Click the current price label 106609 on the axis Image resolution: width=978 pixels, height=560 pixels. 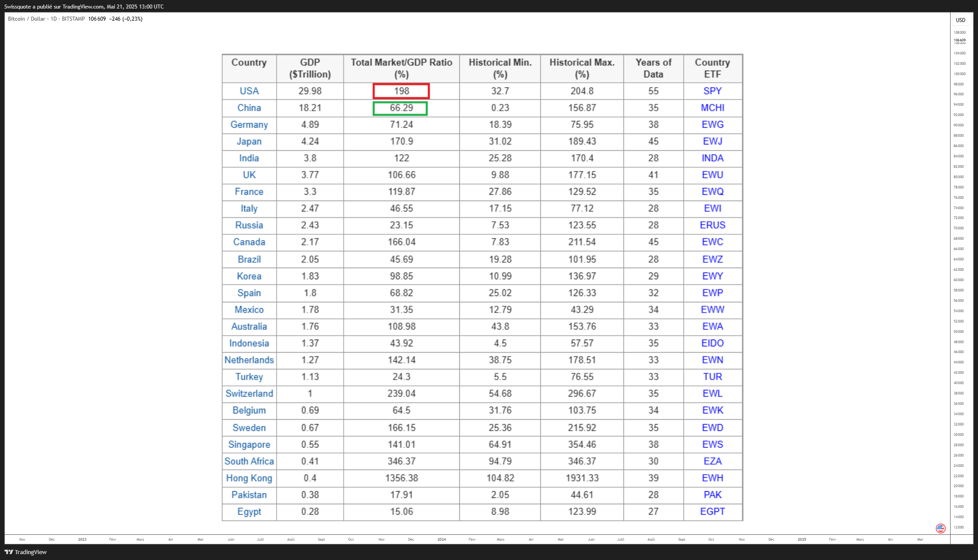960,40
